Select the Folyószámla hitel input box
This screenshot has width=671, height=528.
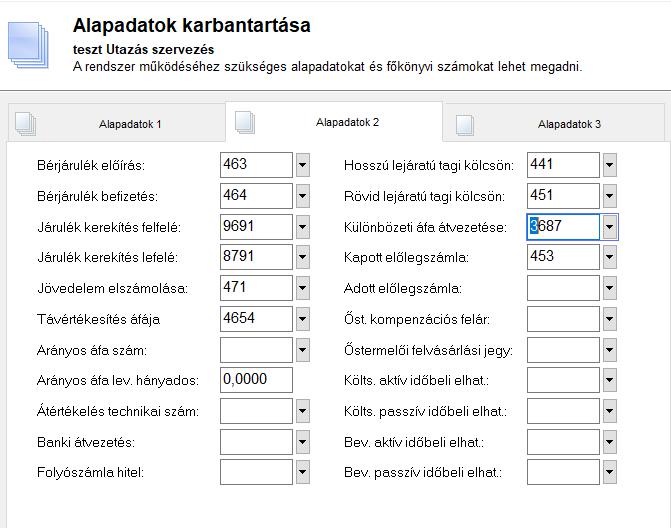256,472
